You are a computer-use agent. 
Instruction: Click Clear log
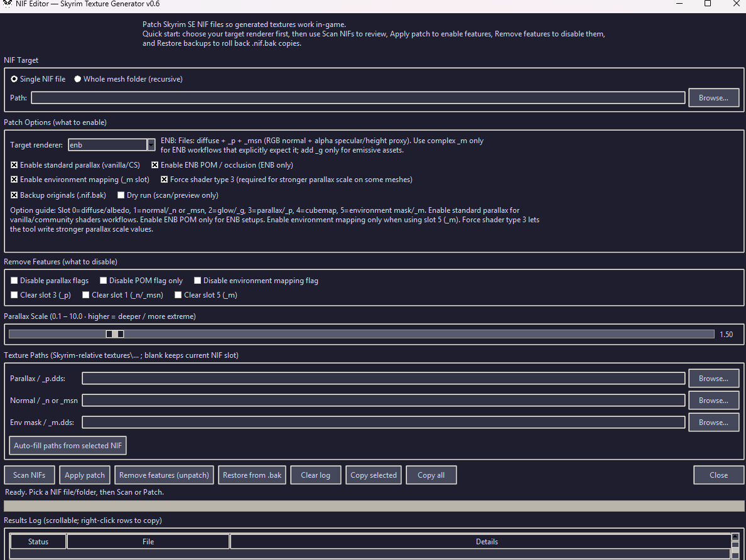315,475
